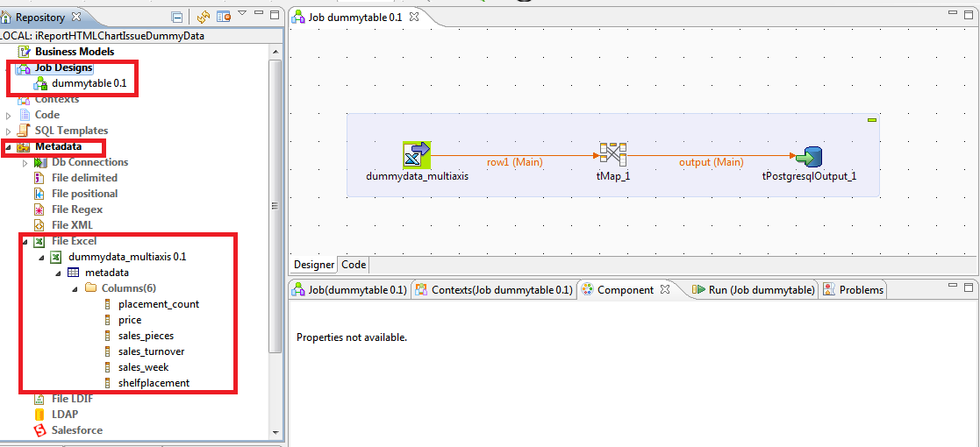Select the sales_week column
Viewport: 980px width, 447px height.
click(x=143, y=367)
